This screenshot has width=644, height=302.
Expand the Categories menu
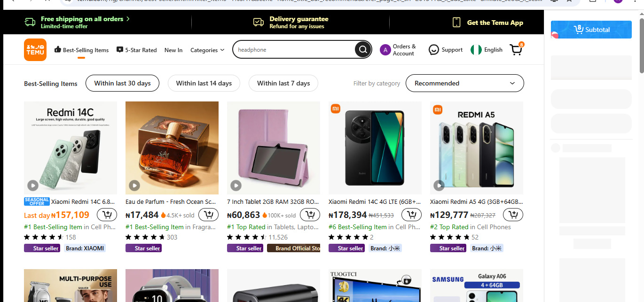(207, 50)
